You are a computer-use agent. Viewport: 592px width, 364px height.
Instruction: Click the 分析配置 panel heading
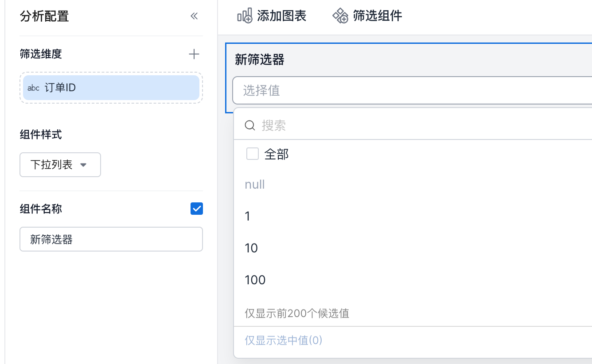coord(44,16)
